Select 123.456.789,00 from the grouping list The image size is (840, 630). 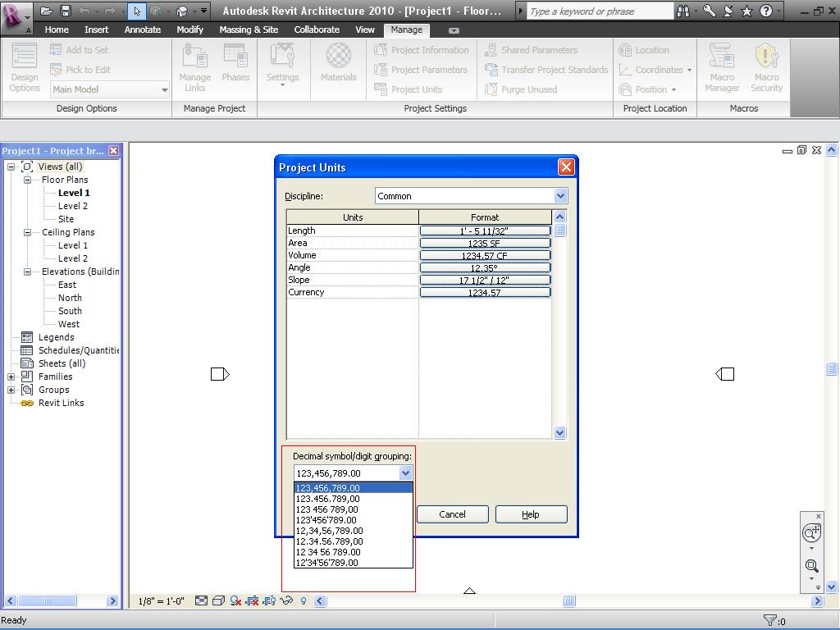click(328, 499)
